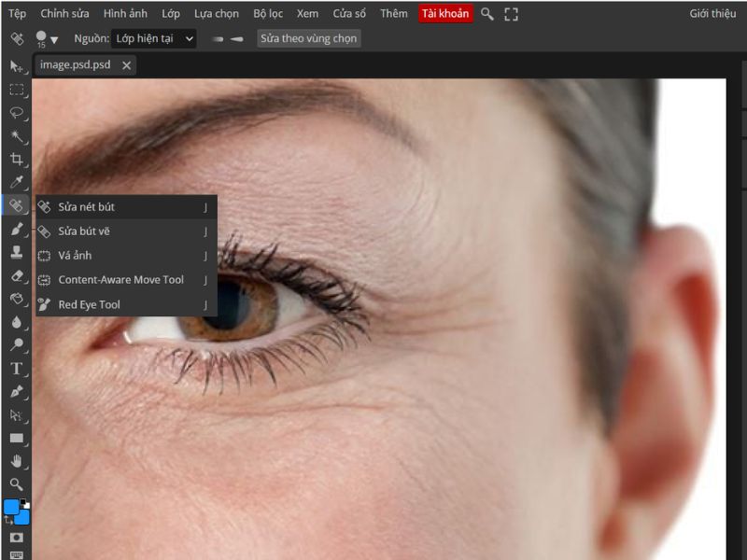Open the Xem menu
Image resolution: width=747 pixels, height=560 pixels.
click(x=308, y=13)
